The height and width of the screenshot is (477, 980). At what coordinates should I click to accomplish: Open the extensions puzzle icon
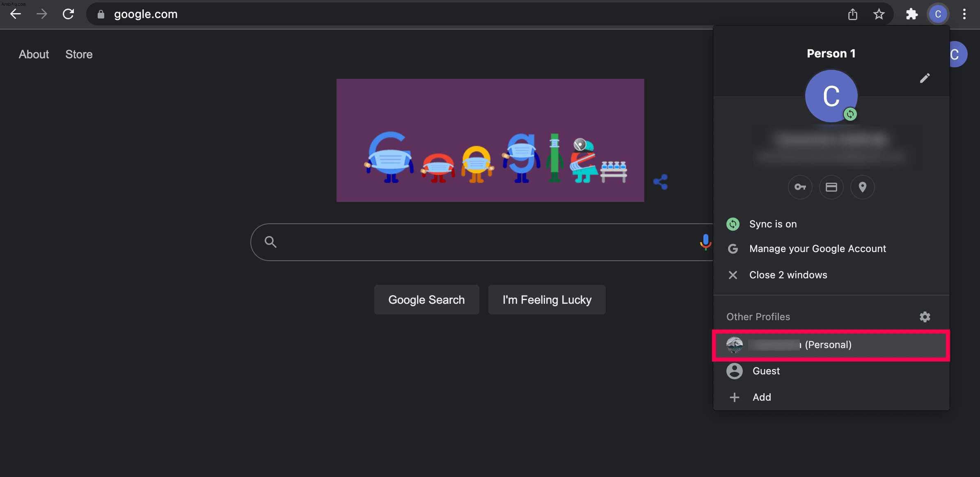point(911,14)
